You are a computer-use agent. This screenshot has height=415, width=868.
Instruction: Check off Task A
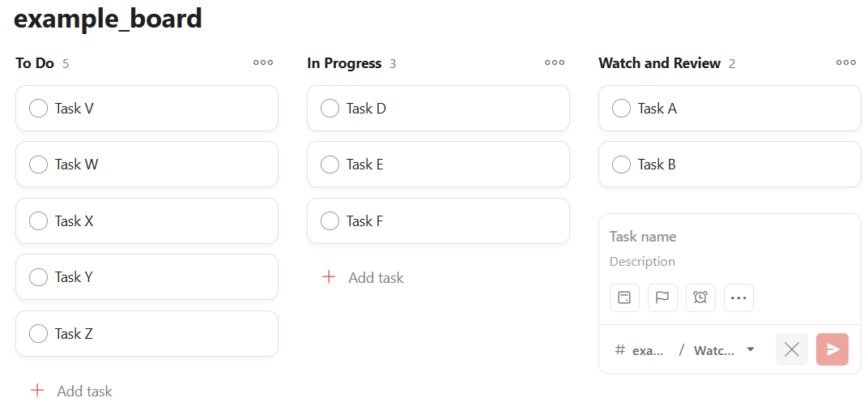pos(621,108)
